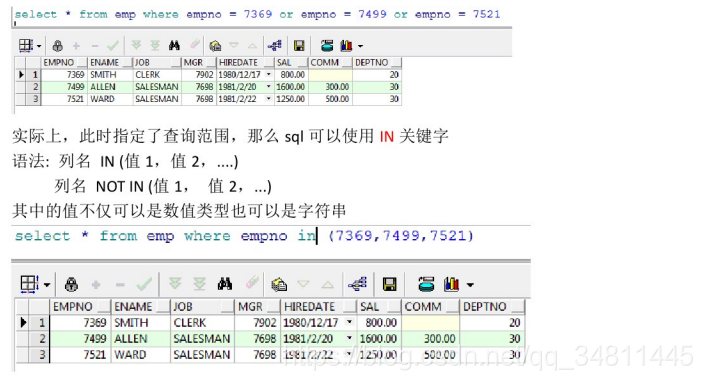Click the JOB column header in IN-query grid

click(202, 307)
